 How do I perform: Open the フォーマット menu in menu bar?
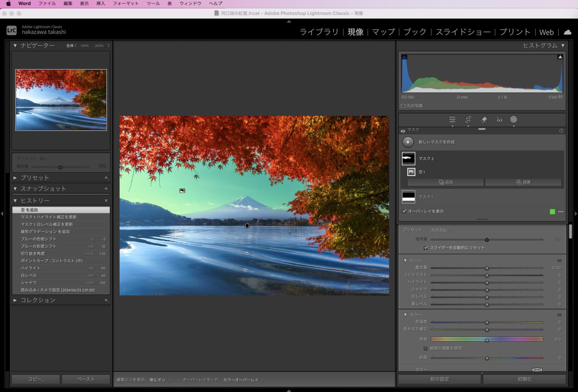(126, 3)
